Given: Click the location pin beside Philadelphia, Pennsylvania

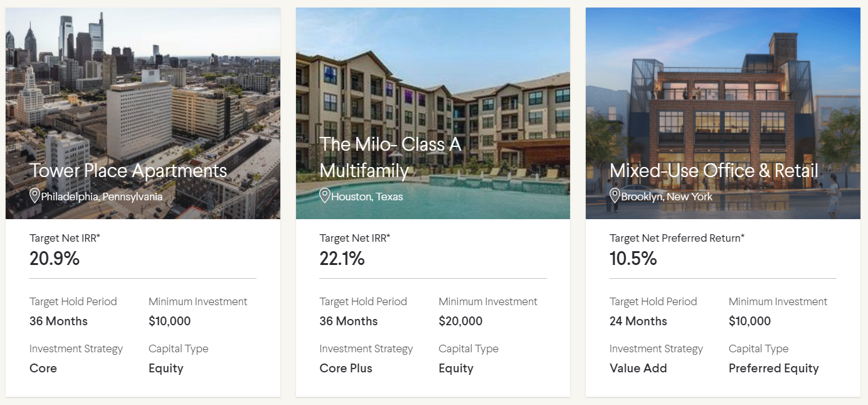Looking at the screenshot, I should [x=35, y=196].
